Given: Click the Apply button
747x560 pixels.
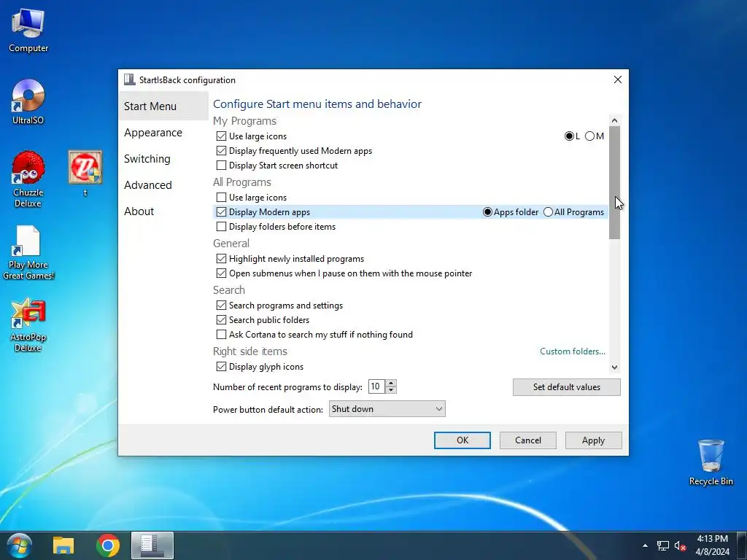Looking at the screenshot, I should coord(593,440).
